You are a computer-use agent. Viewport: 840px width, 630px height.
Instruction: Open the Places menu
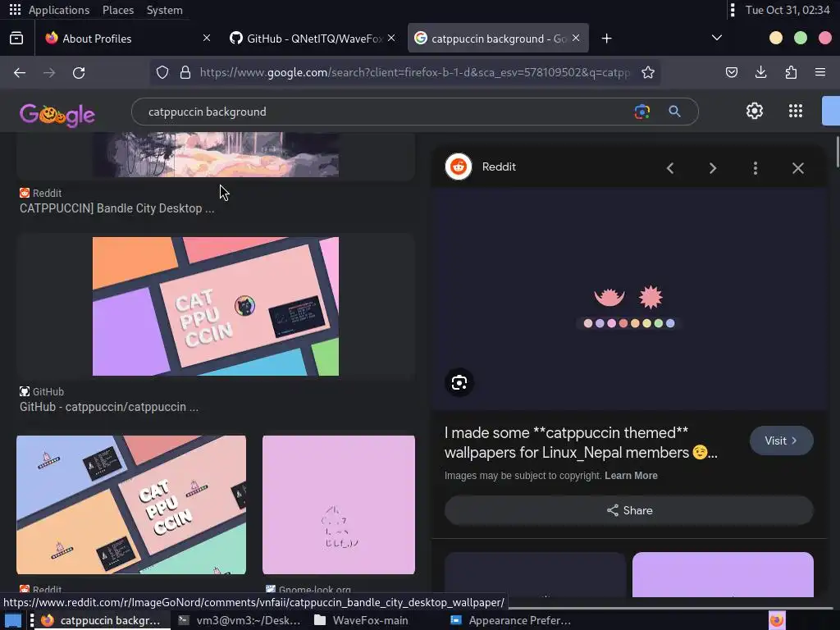coord(118,10)
